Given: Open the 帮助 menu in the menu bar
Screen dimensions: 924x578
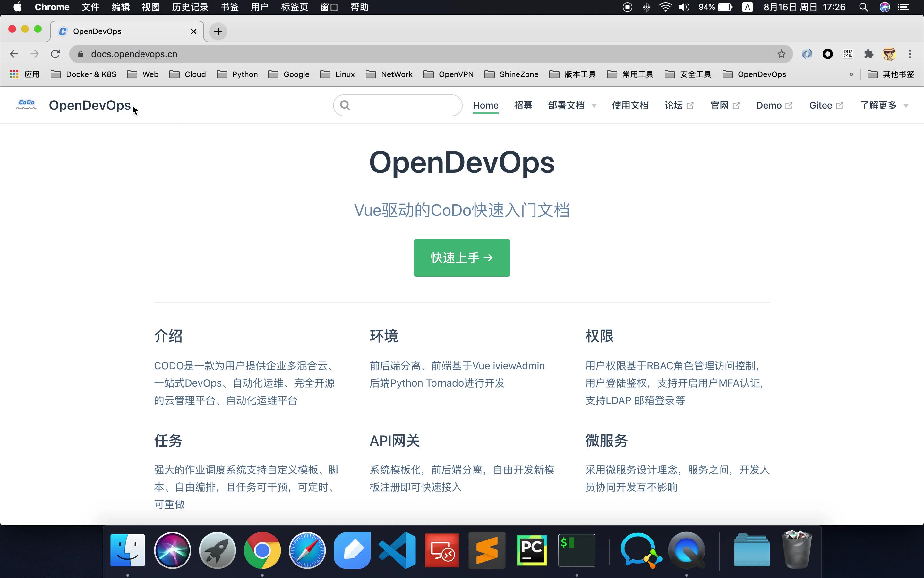Looking at the screenshot, I should click(x=359, y=7).
